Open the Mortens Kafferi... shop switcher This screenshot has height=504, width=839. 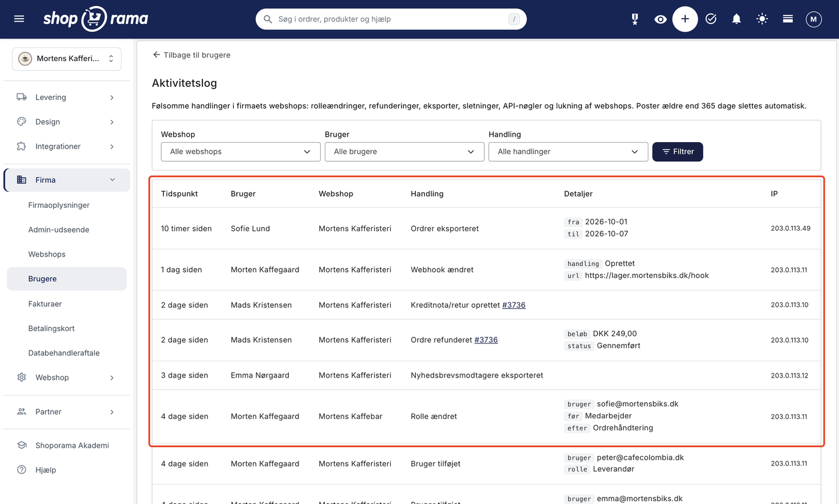coord(67,59)
